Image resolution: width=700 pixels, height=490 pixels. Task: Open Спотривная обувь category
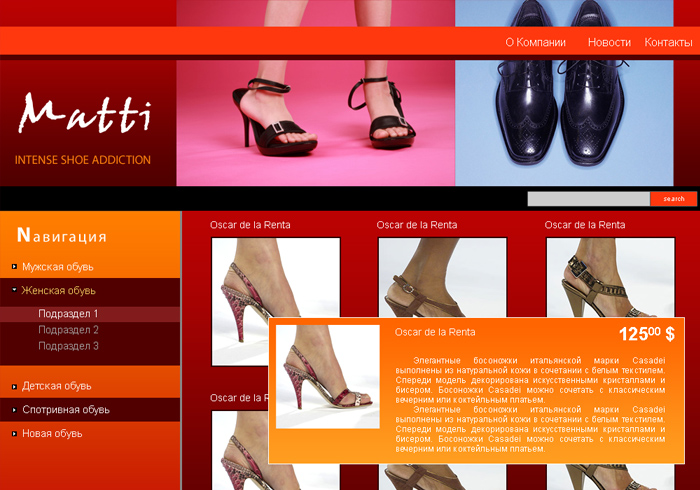click(x=66, y=410)
